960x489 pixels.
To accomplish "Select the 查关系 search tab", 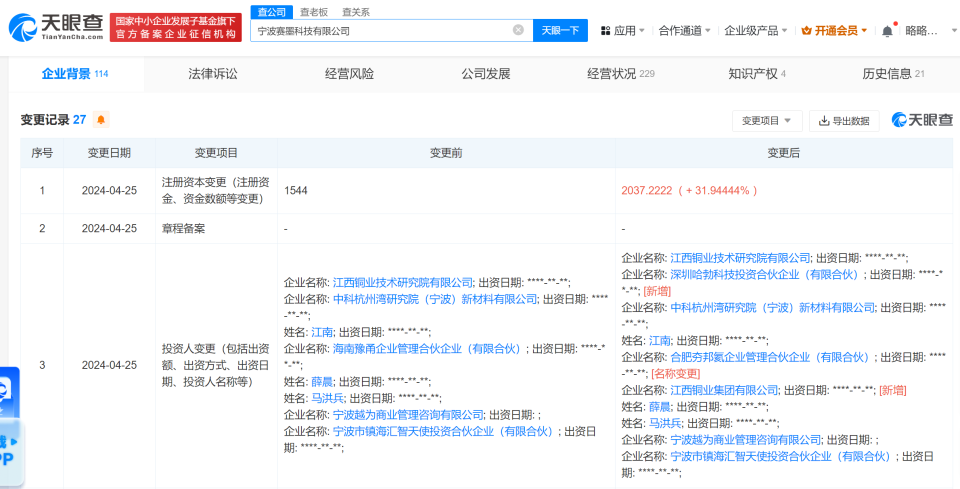I will point(356,12).
